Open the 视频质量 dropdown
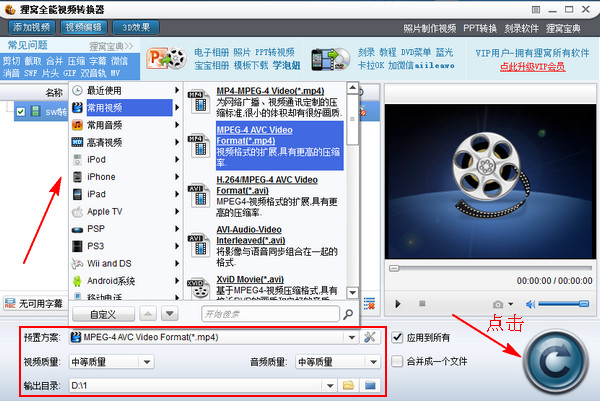 [x=147, y=362]
